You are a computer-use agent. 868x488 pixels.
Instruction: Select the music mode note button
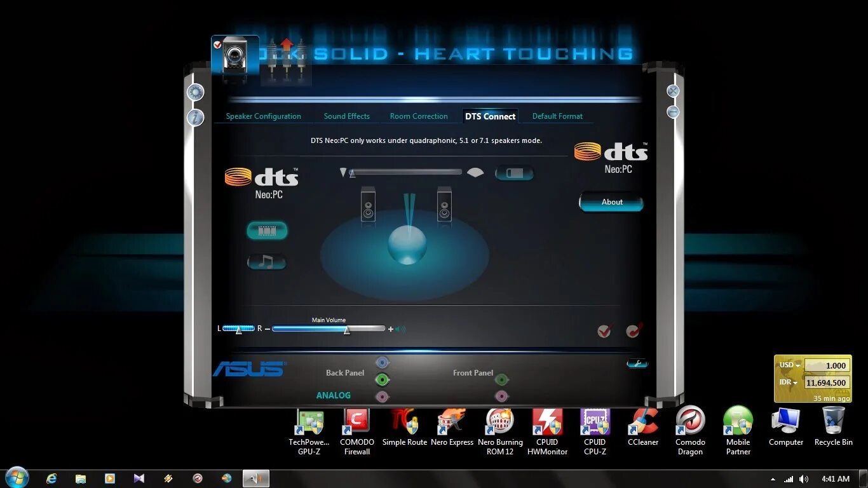pyautogui.click(x=267, y=262)
